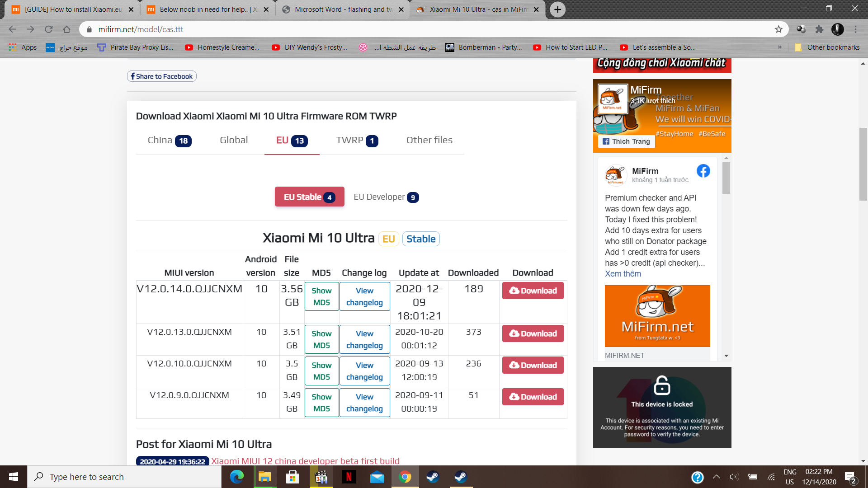
Task: Launch Microsoft Edge from taskbar
Action: tap(236, 477)
